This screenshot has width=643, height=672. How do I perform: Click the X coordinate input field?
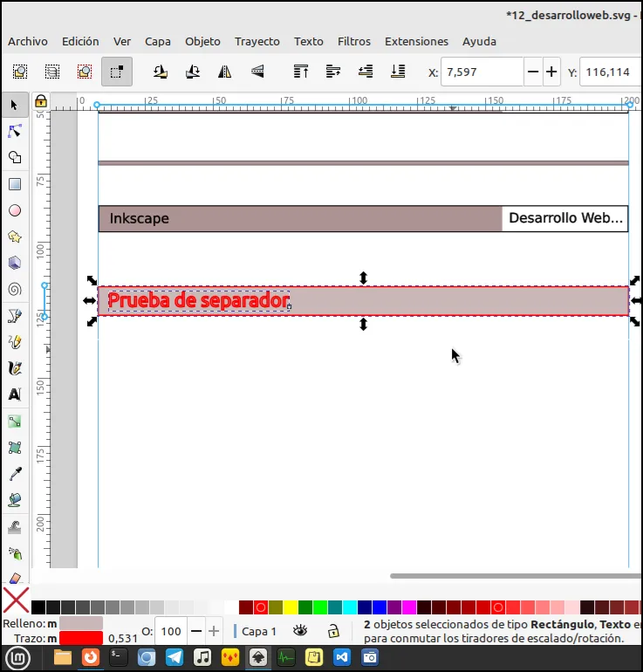pyautogui.click(x=482, y=72)
